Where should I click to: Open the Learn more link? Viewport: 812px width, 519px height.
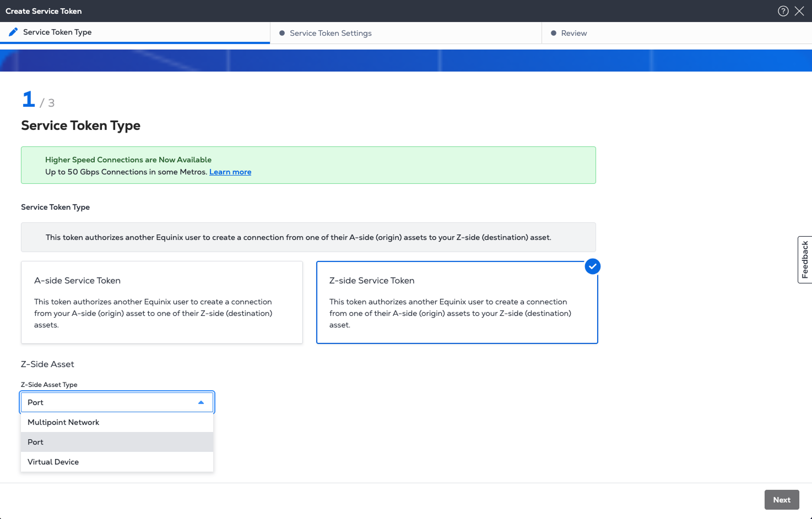230,172
